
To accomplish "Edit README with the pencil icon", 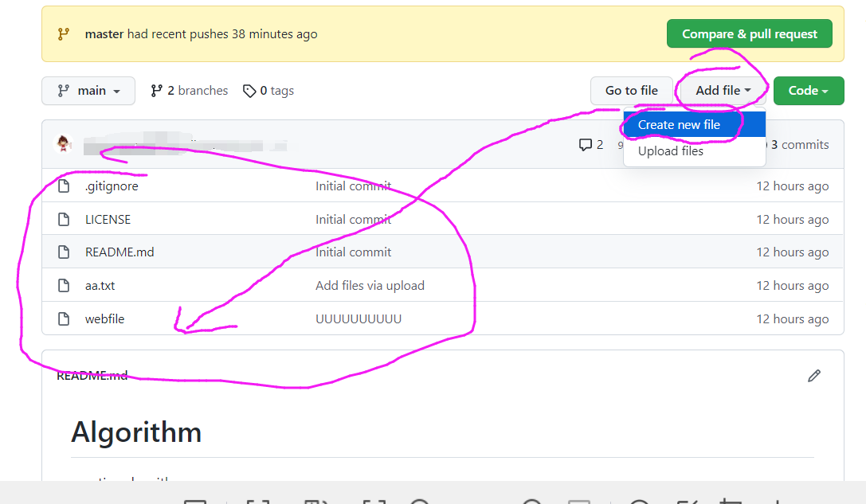I will 813,376.
